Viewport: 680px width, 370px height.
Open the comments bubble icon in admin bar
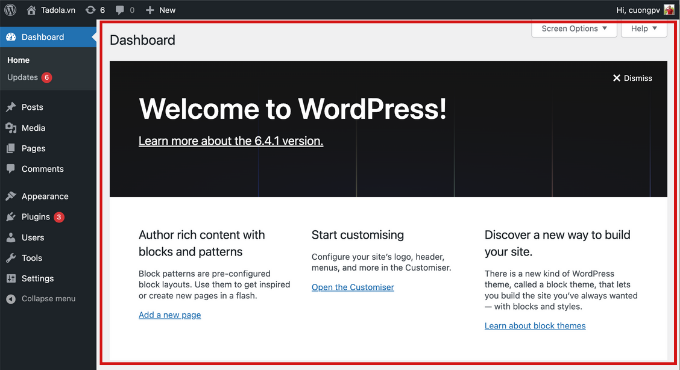pos(120,10)
